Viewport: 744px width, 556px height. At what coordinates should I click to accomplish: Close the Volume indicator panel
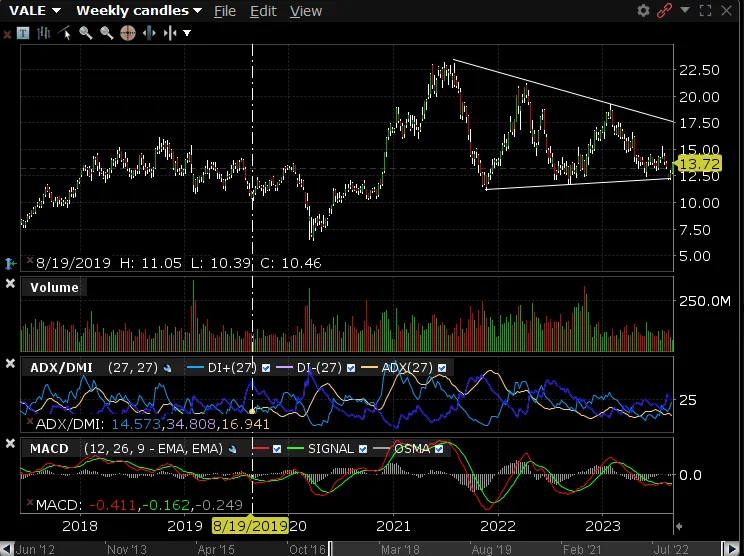point(10,283)
